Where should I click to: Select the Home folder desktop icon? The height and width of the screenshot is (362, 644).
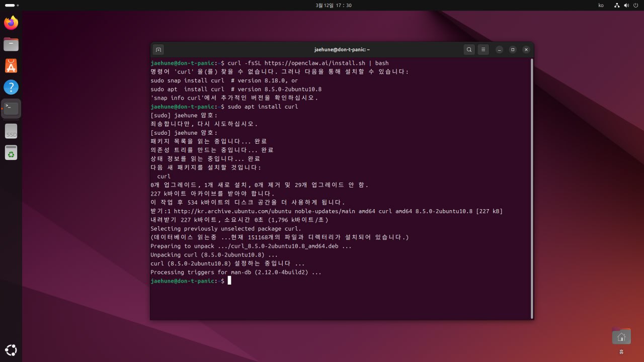click(x=621, y=337)
